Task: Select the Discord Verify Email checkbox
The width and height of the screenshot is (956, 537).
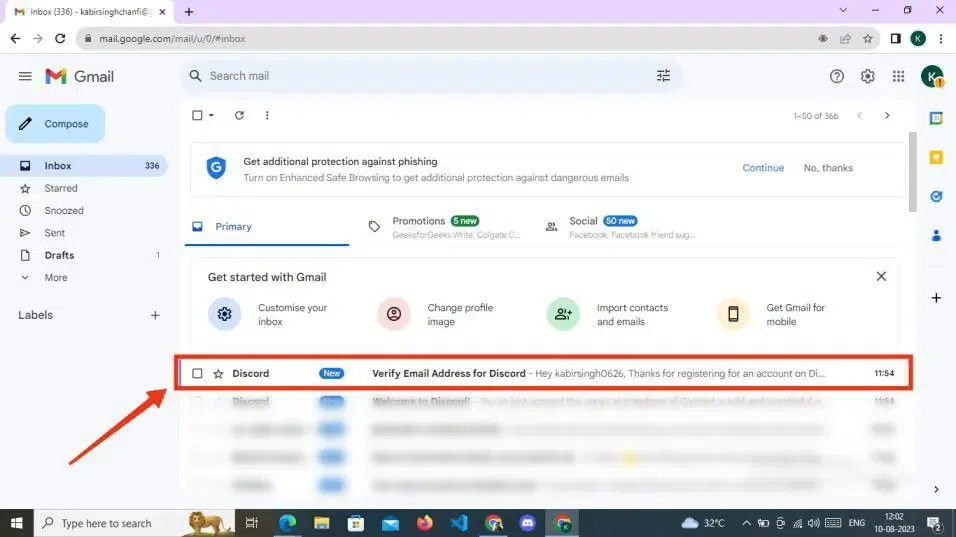Action: 197,373
